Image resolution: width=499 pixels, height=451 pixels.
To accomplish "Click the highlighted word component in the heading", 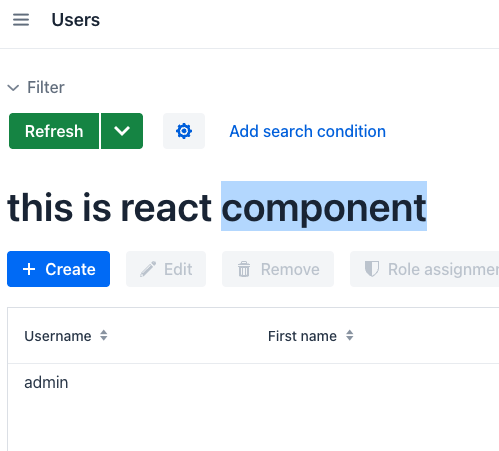I will coord(324,208).
